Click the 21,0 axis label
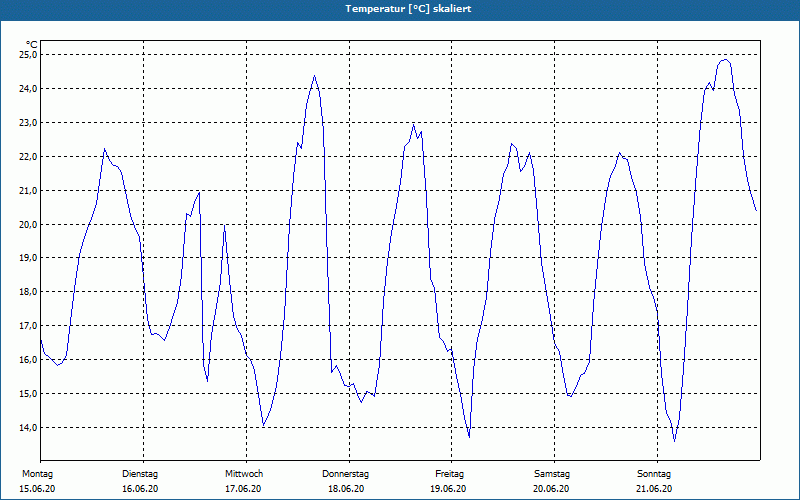 pyautogui.click(x=28, y=190)
